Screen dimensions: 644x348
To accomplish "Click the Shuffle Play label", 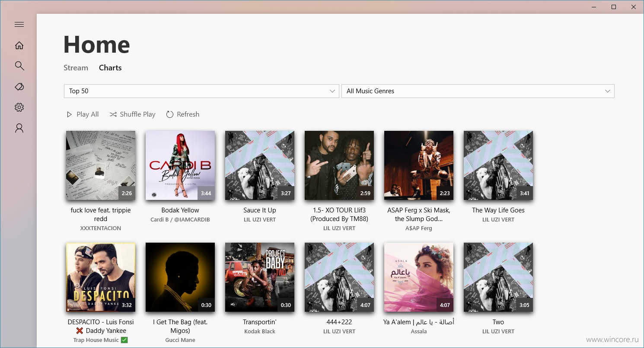I will [x=137, y=114].
